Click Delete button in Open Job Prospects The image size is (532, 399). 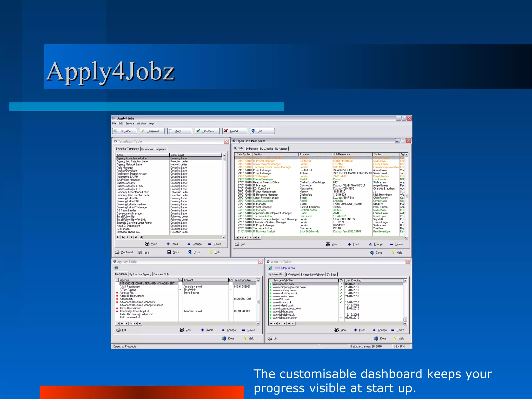(x=396, y=244)
